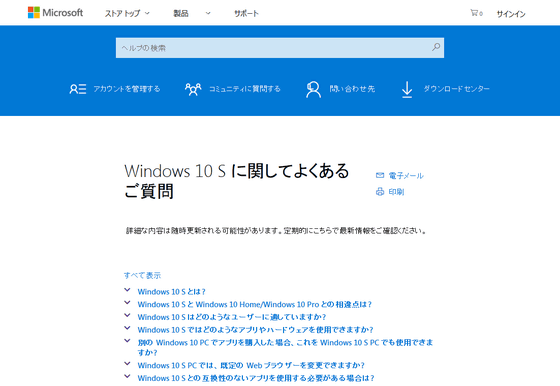Click the contact support headset icon
This screenshot has height=386, width=560.
(x=313, y=89)
